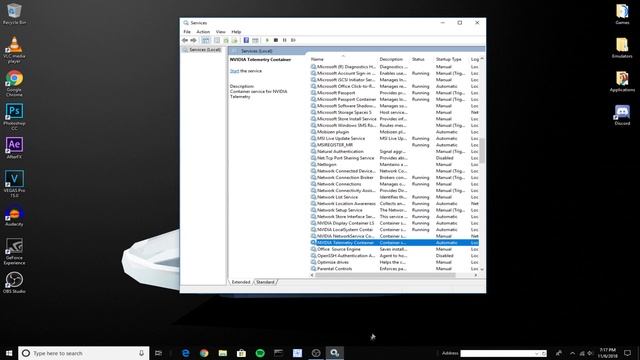The height and width of the screenshot is (360, 640).
Task: Select the Optimize drives service
Action: pos(394,262)
